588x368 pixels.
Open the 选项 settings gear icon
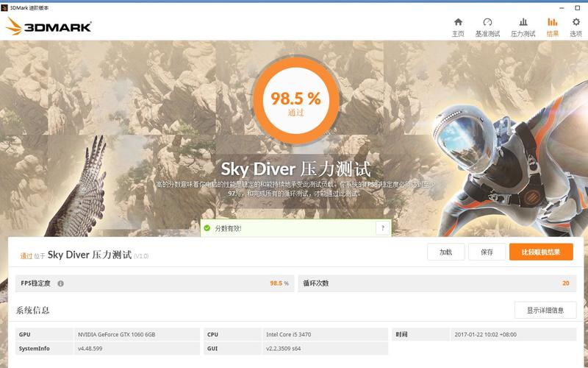(576, 22)
